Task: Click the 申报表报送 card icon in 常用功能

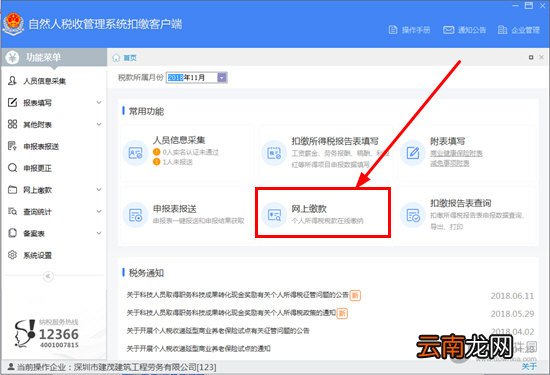Action: (135, 215)
